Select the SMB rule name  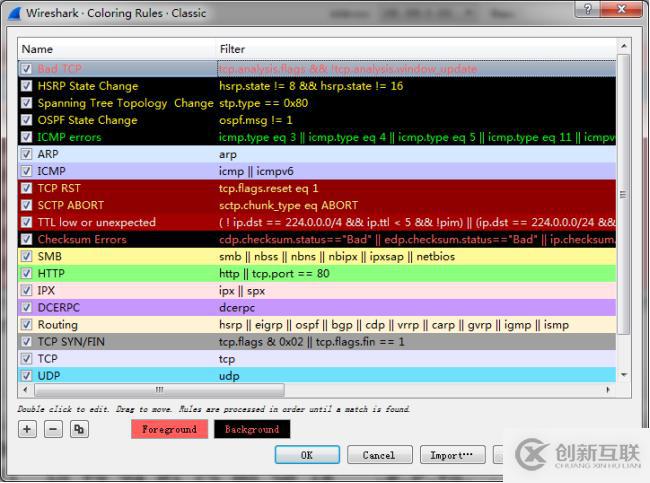(x=50, y=257)
